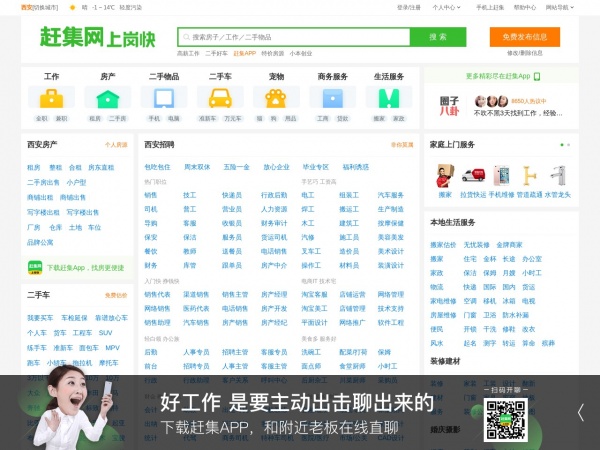The width and height of the screenshot is (600, 450).
Task: Open the 登录/注册 link
Action: pos(409,7)
